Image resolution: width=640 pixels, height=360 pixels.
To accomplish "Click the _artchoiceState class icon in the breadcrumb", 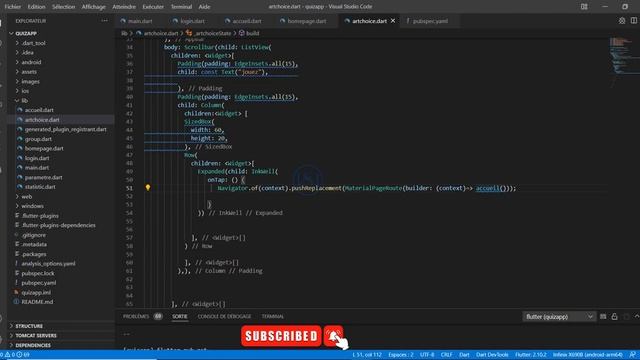I will click(x=189, y=33).
